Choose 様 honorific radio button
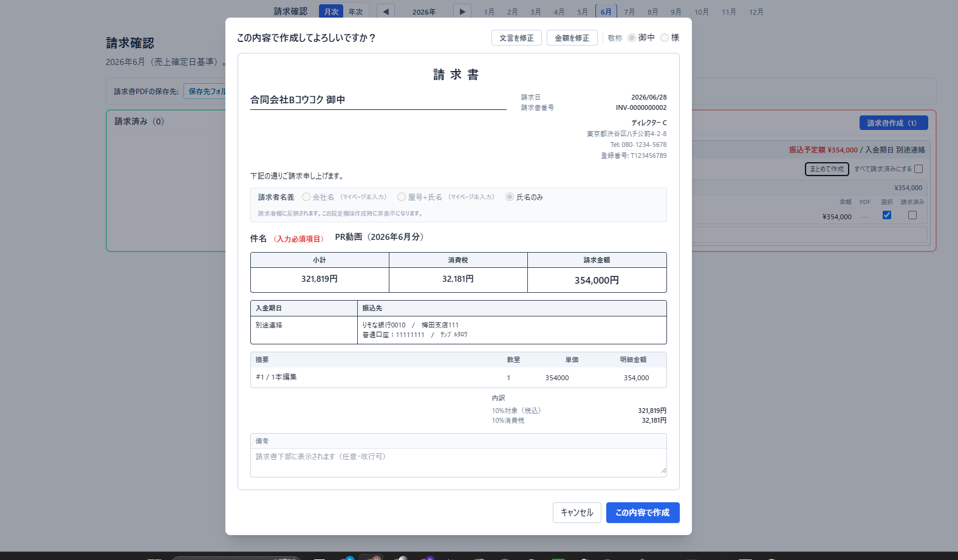 click(x=665, y=38)
